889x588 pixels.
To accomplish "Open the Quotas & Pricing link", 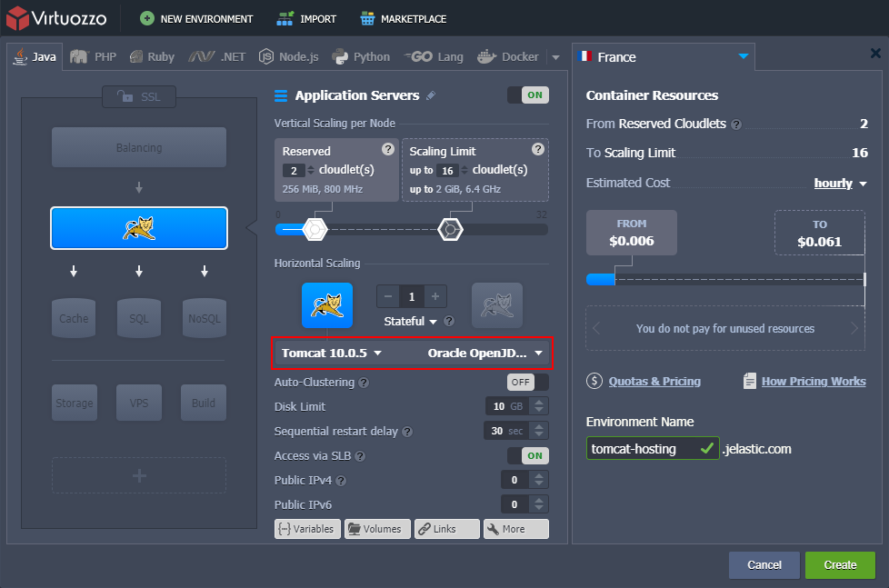I will (654, 382).
